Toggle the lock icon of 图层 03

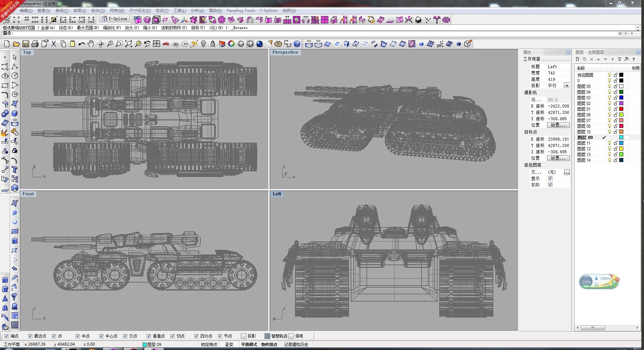(x=615, y=98)
